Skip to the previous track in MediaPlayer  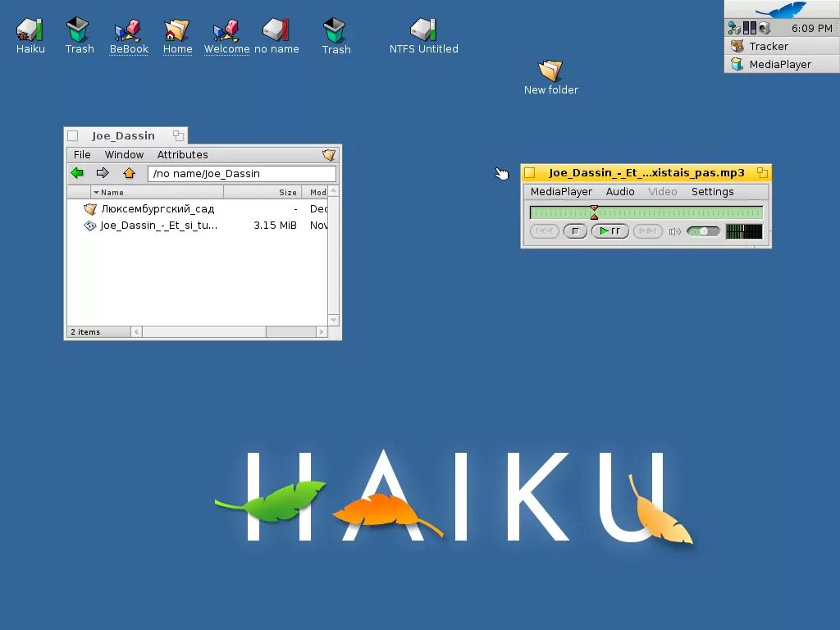(545, 231)
